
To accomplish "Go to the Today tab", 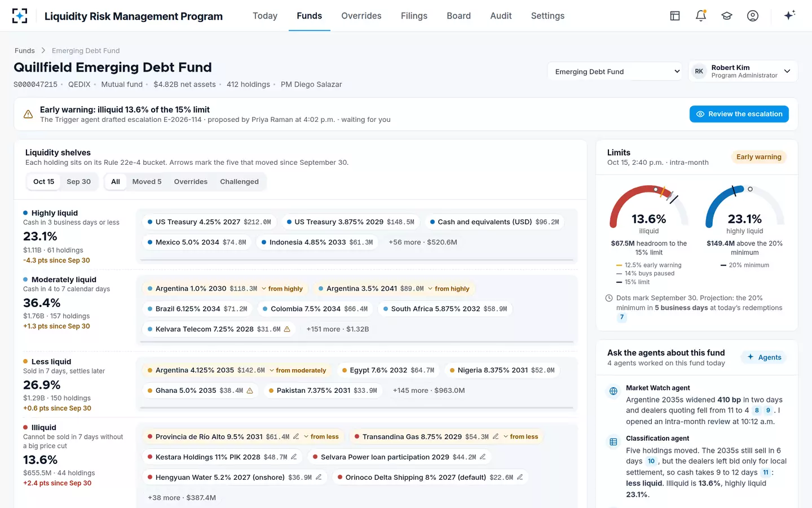I will 265,16.
